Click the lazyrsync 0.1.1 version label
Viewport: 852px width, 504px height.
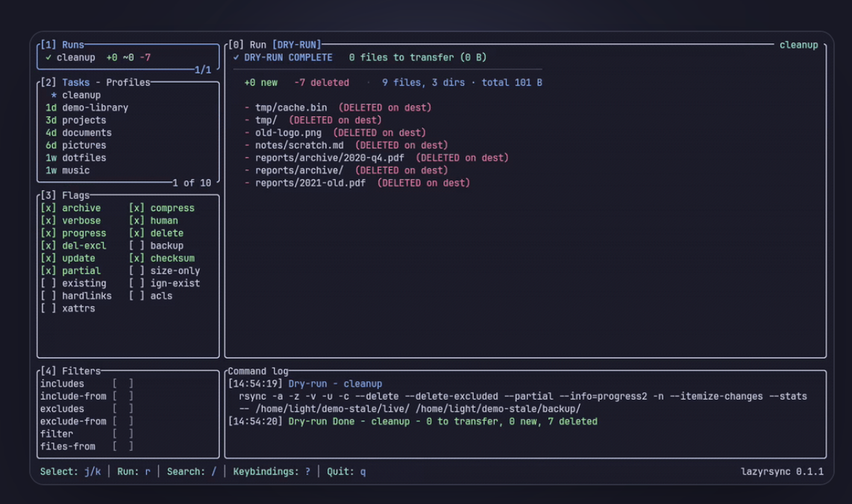point(783,471)
